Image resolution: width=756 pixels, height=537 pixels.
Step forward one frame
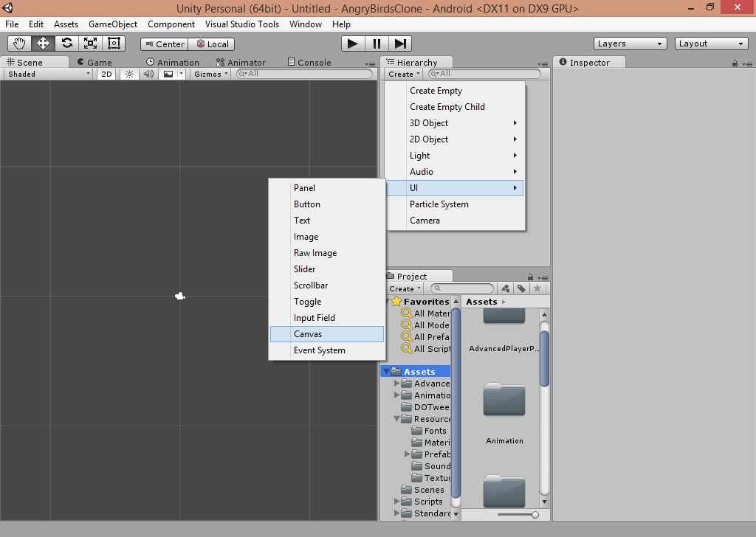pos(400,44)
